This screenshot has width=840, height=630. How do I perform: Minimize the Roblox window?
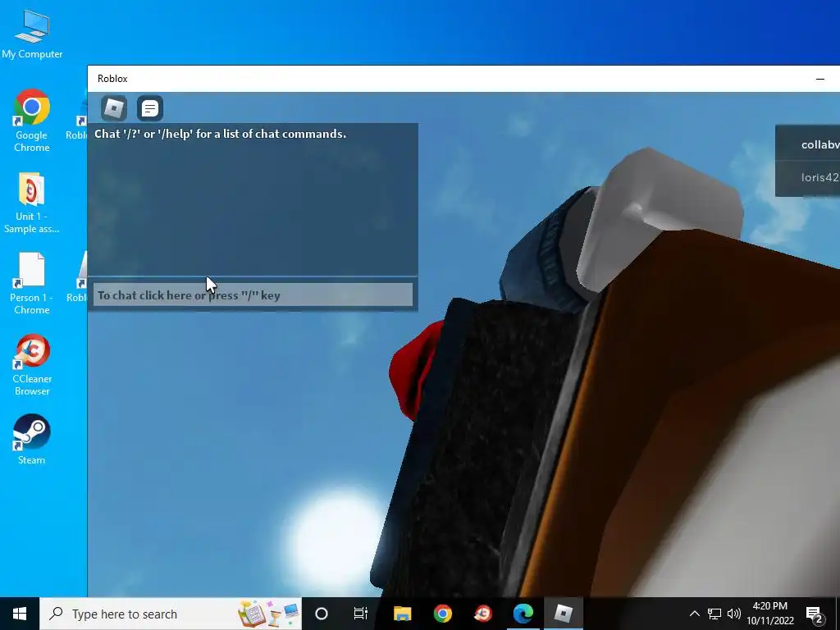819,79
